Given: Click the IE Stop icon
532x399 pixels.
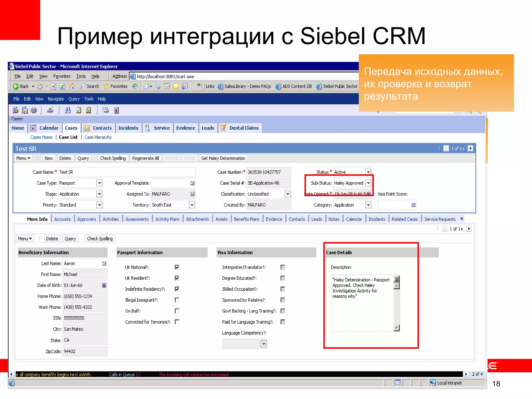Looking at the screenshot, I should 54,86.
